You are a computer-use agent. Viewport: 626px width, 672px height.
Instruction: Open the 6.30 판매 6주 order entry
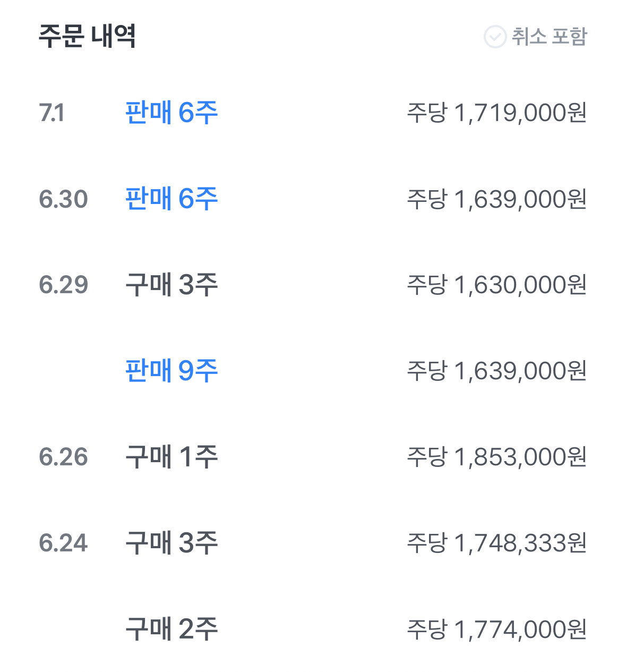(x=313, y=199)
